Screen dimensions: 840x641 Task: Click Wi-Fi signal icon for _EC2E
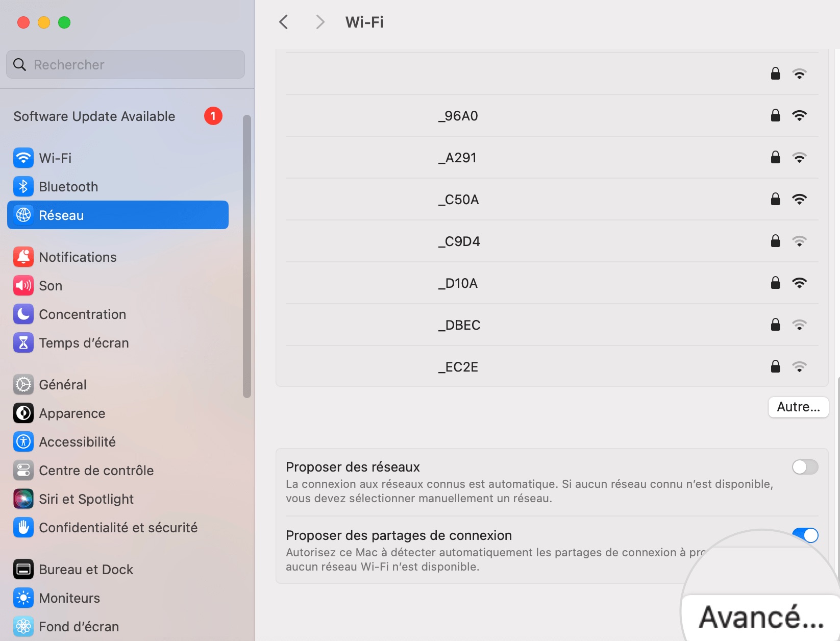(x=799, y=367)
